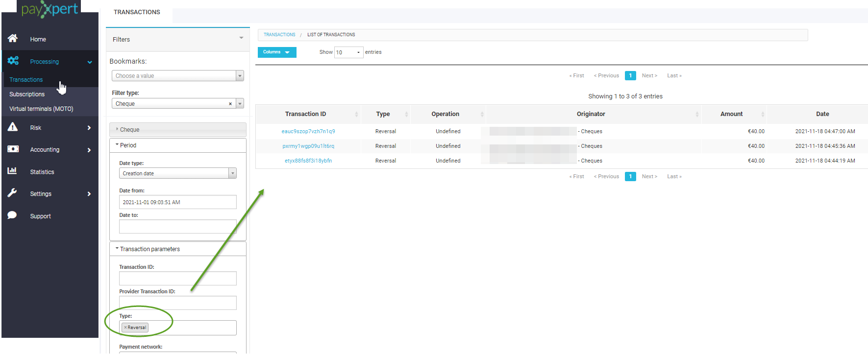Click the Home house icon

[13, 38]
